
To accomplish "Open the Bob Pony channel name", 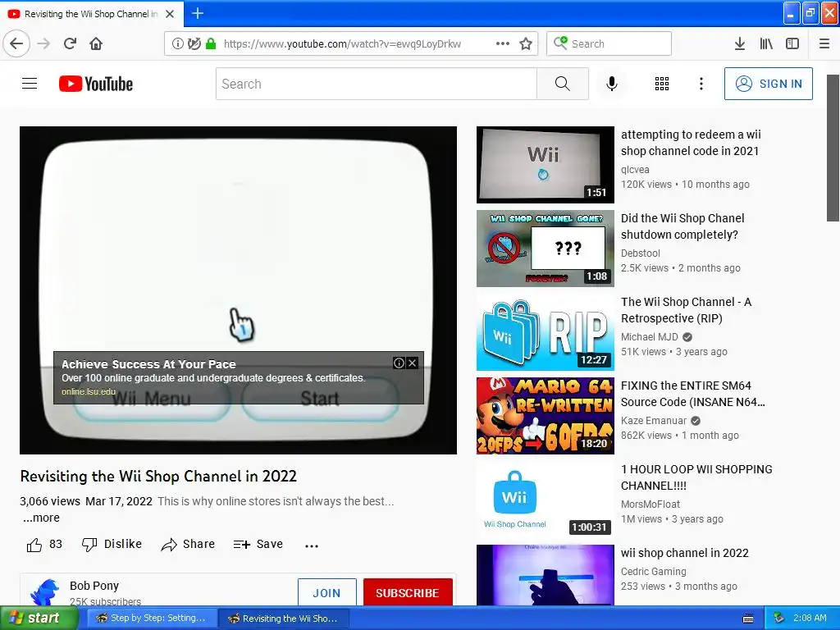I will [94, 586].
